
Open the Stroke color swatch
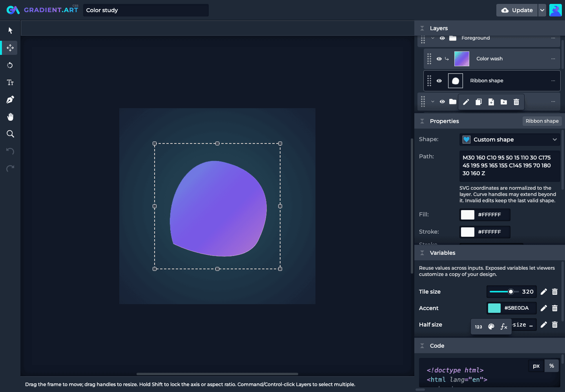tap(468, 232)
